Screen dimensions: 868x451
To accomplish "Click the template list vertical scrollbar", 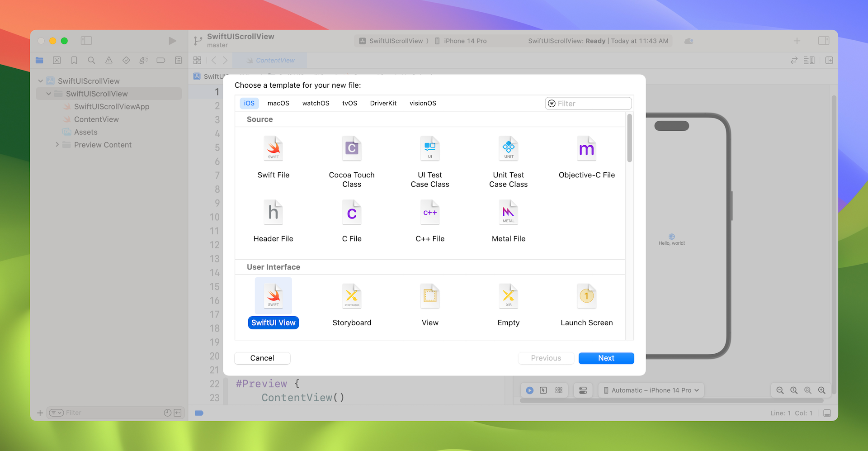I will 629,138.
